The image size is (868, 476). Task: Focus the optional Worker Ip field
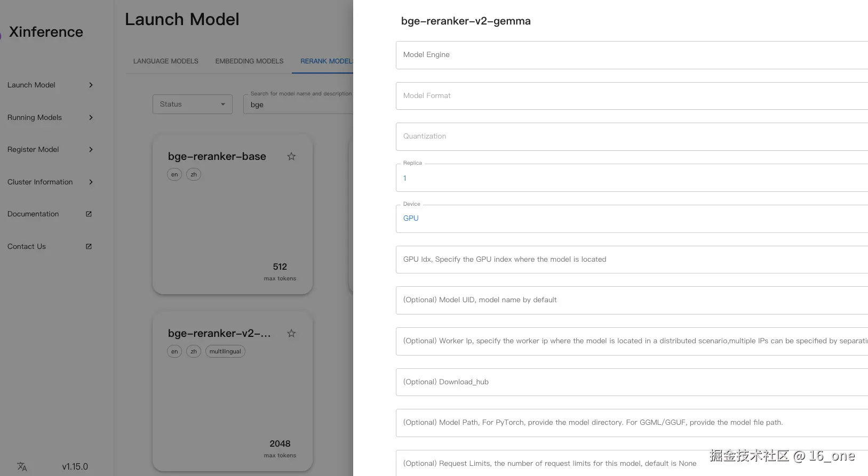point(632,341)
